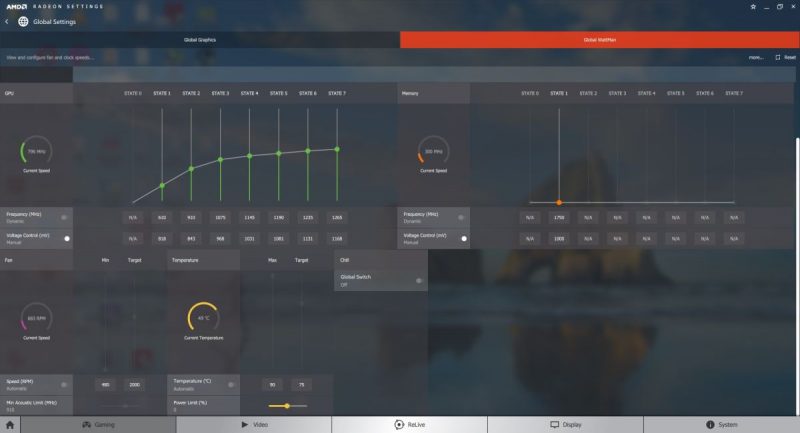Click GPU State 7 voltage field 1168
This screenshot has height=433, width=800.
(337, 238)
